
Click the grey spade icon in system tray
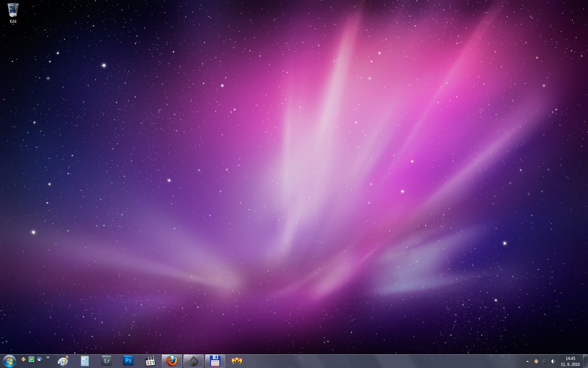pos(544,361)
